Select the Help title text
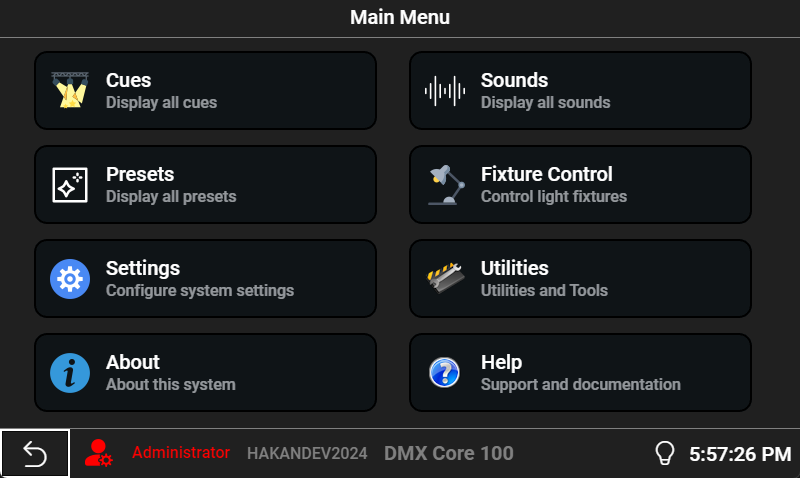Screen dimensions: 800x478 point(502,363)
